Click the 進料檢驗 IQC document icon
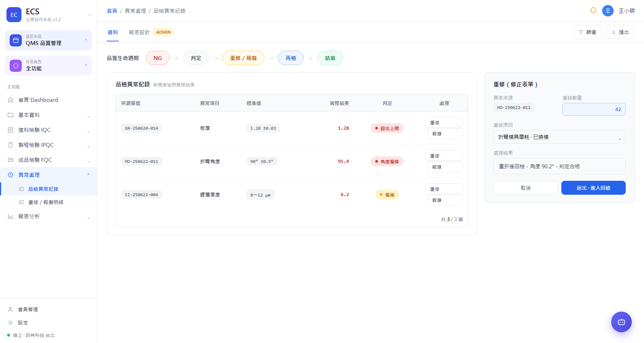Image resolution: width=644 pixels, height=343 pixels. coord(11,130)
